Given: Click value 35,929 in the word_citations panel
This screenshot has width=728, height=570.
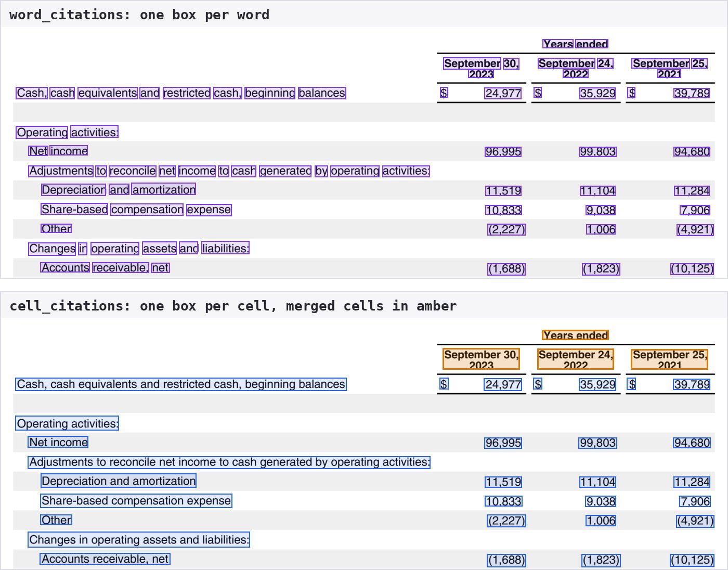Looking at the screenshot, I should [597, 93].
